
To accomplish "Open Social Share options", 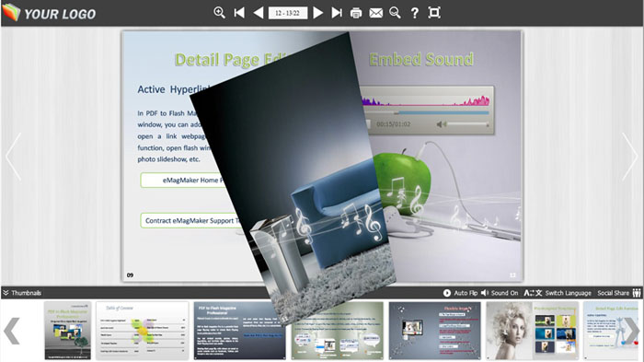I will coord(619,293).
